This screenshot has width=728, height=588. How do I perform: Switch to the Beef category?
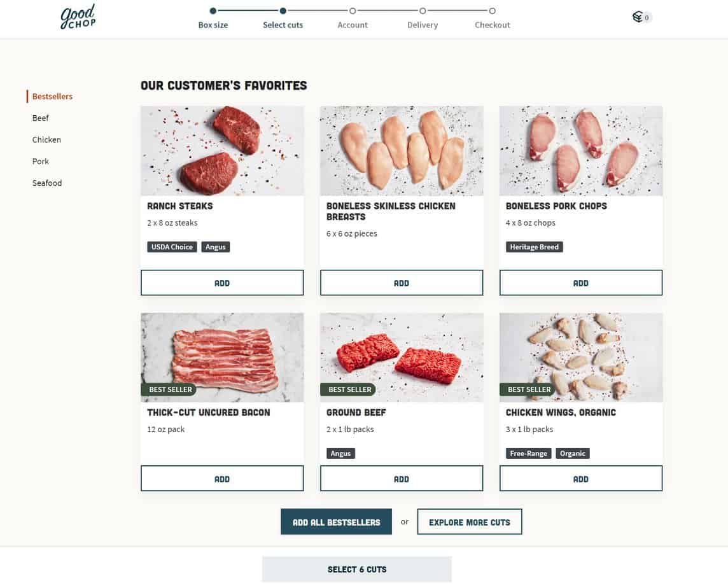40,118
